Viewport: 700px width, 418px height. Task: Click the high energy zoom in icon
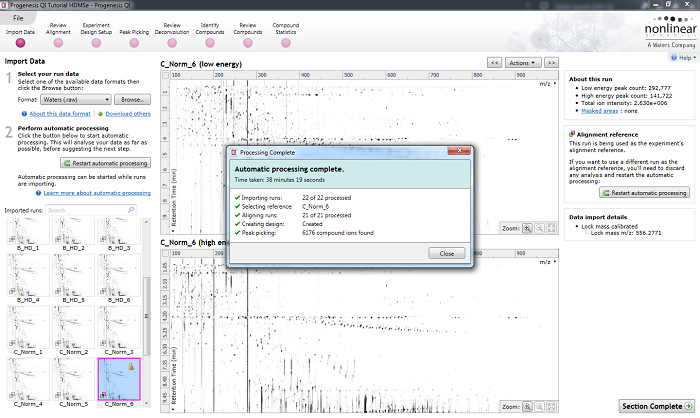527,406
